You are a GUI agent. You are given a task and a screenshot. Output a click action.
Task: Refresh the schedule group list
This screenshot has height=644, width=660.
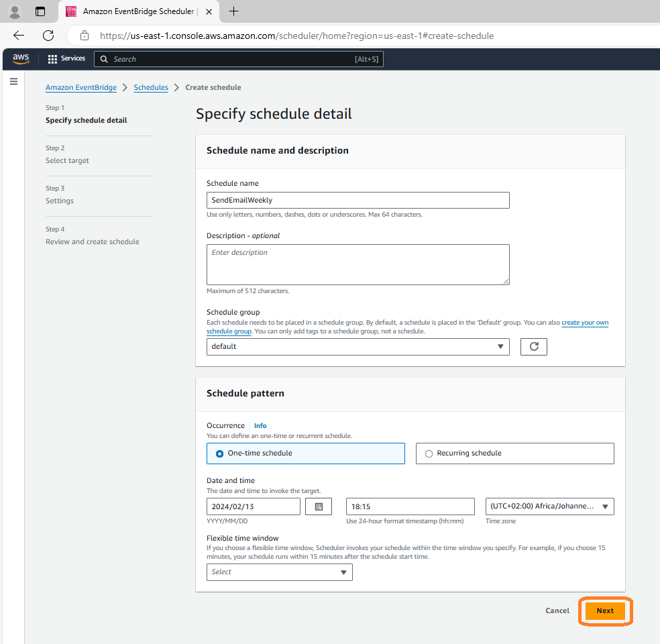(x=534, y=347)
